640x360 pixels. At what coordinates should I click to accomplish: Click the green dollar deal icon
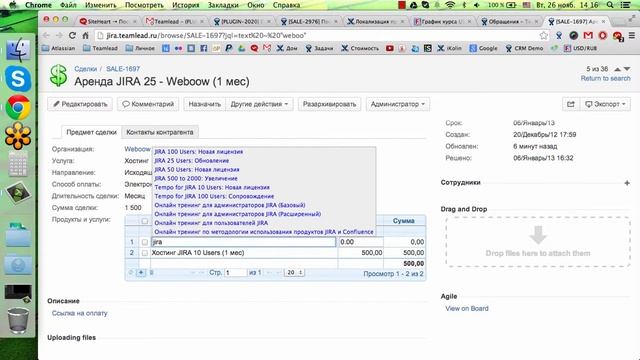pyautogui.click(x=58, y=76)
